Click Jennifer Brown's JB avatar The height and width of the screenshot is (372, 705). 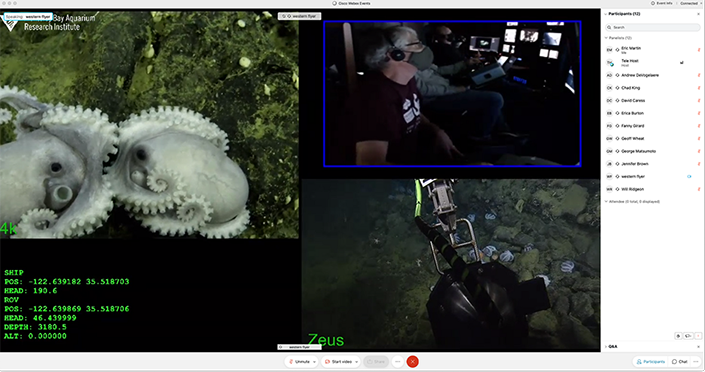click(609, 164)
